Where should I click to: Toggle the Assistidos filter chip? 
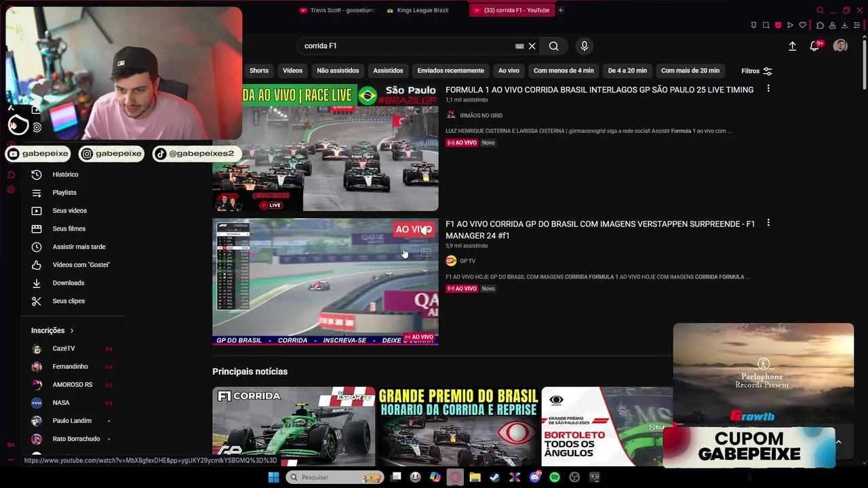pyautogui.click(x=388, y=70)
